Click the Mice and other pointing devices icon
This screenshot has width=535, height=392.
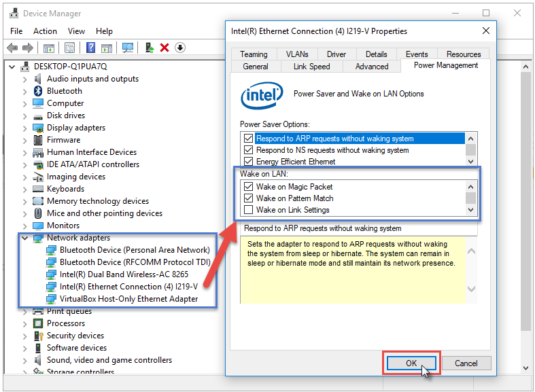click(x=38, y=213)
